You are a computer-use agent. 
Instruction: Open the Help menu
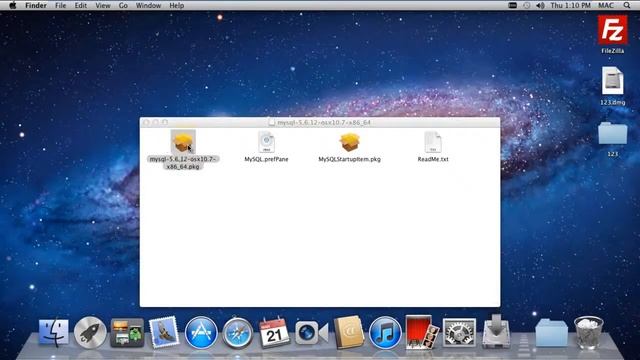[176, 5]
